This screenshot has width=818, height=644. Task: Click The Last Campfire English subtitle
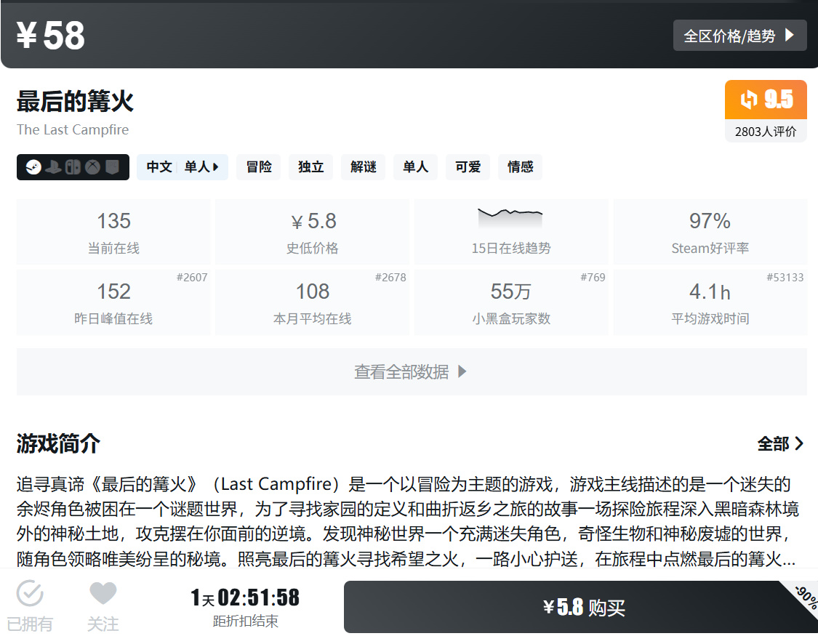73,130
